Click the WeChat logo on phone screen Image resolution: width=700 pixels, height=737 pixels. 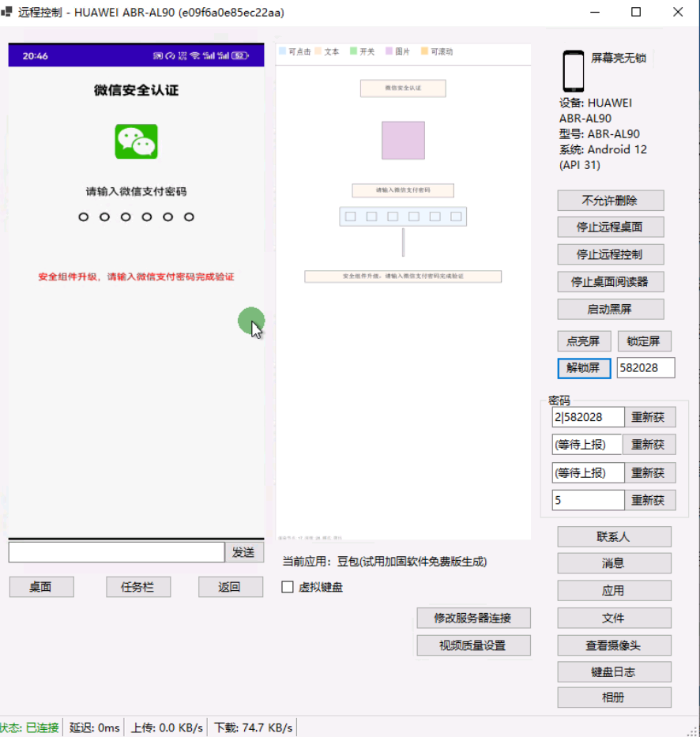[136, 141]
